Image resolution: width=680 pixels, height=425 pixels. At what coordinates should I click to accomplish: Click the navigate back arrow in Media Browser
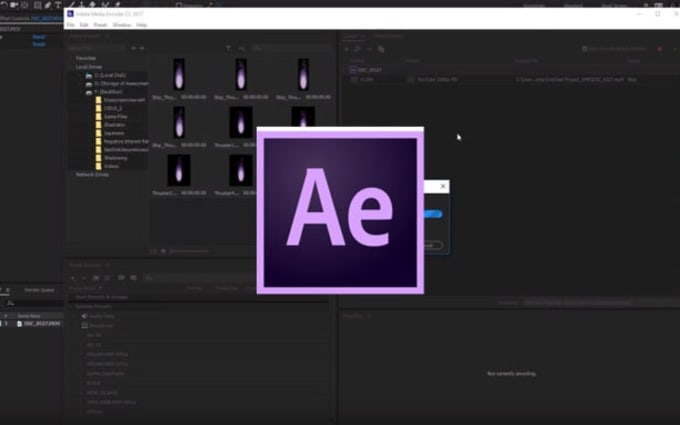pos(134,48)
